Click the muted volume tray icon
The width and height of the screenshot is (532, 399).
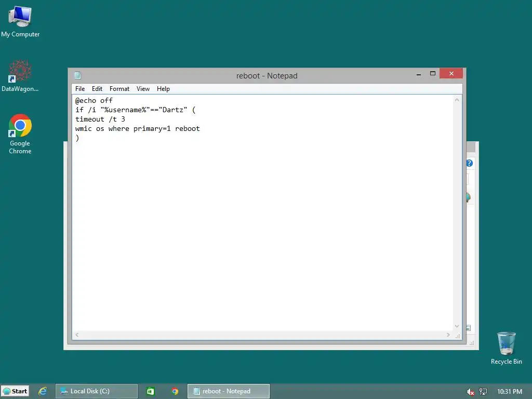pos(470,392)
